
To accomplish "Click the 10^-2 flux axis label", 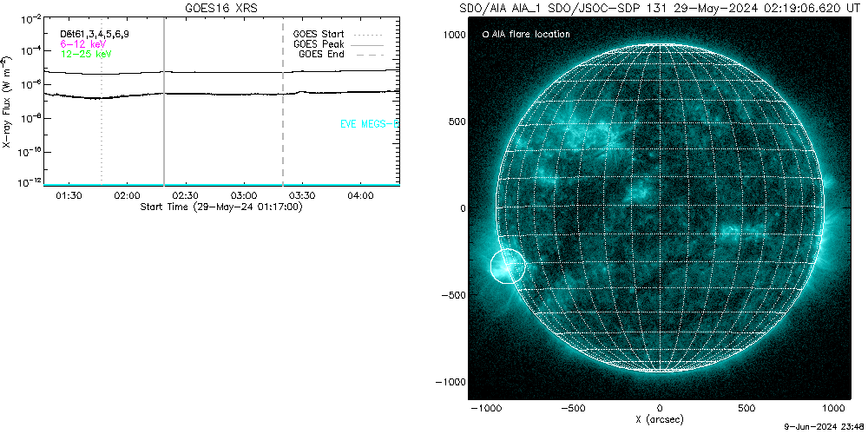I will point(30,20).
